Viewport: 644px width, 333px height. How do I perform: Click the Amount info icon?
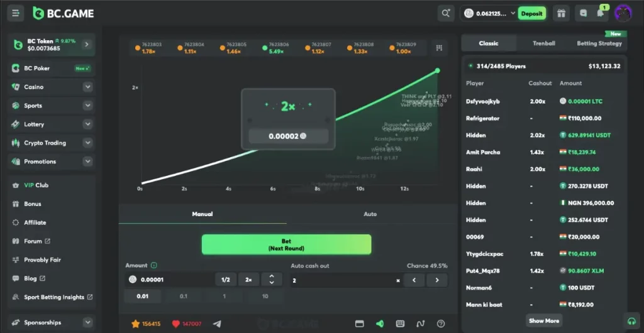pyautogui.click(x=154, y=265)
